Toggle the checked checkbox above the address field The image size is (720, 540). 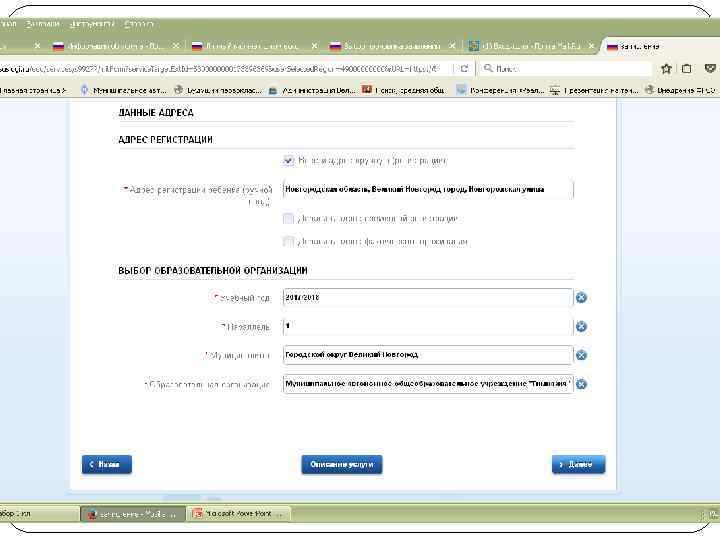(x=288, y=161)
